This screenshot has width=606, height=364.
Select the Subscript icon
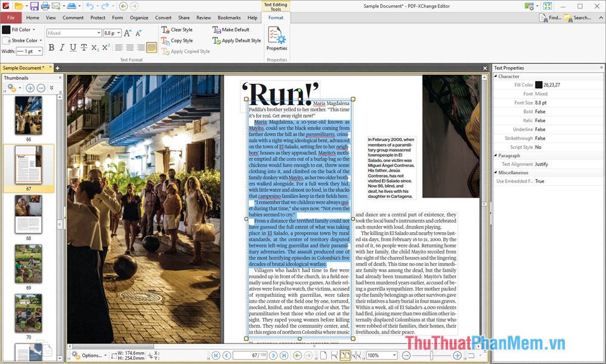point(94,47)
